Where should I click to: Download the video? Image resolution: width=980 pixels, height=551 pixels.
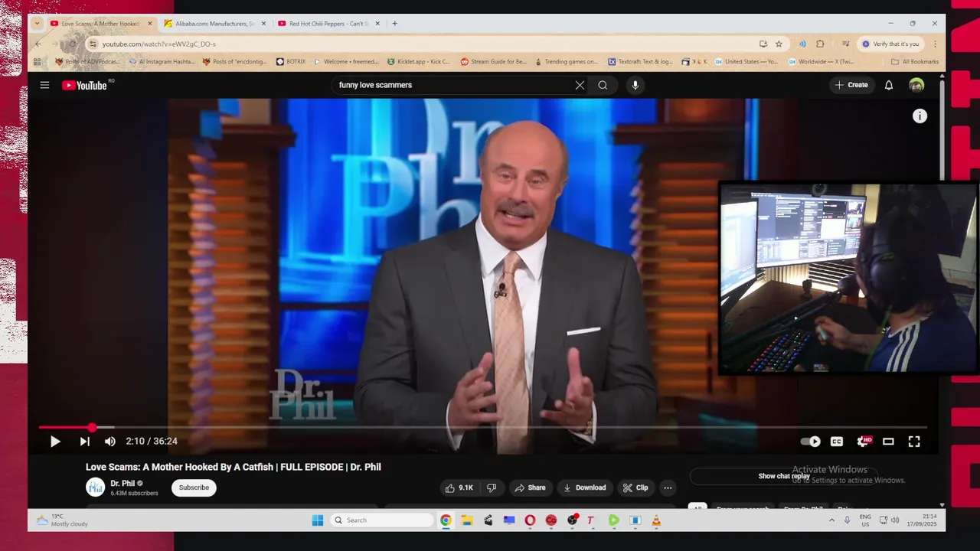coord(584,487)
